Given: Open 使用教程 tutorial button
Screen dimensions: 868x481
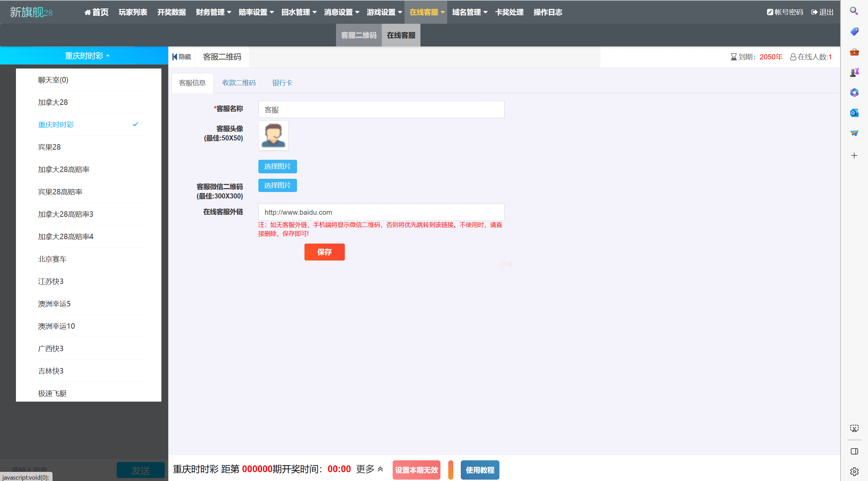Looking at the screenshot, I should pyautogui.click(x=480, y=470).
